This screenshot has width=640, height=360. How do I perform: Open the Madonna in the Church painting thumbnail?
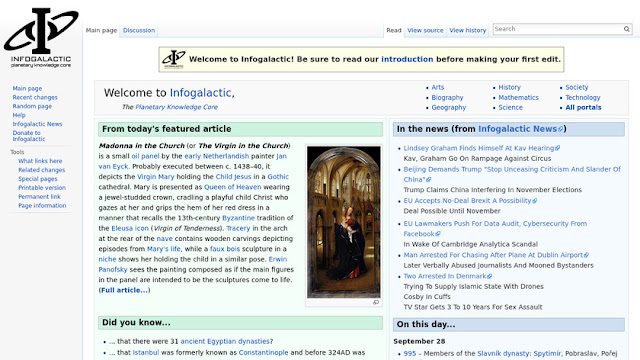click(344, 222)
